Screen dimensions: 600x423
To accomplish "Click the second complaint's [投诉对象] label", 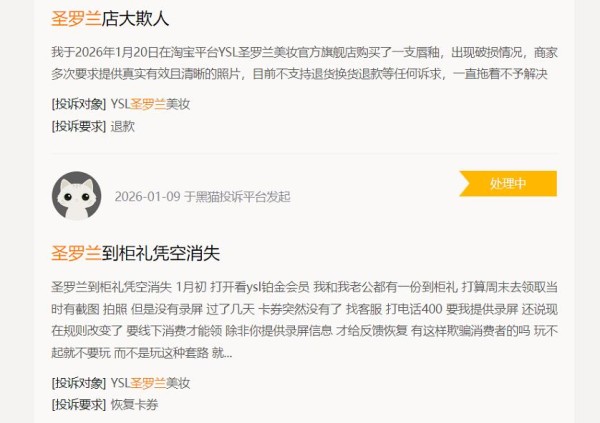I will point(79,383).
